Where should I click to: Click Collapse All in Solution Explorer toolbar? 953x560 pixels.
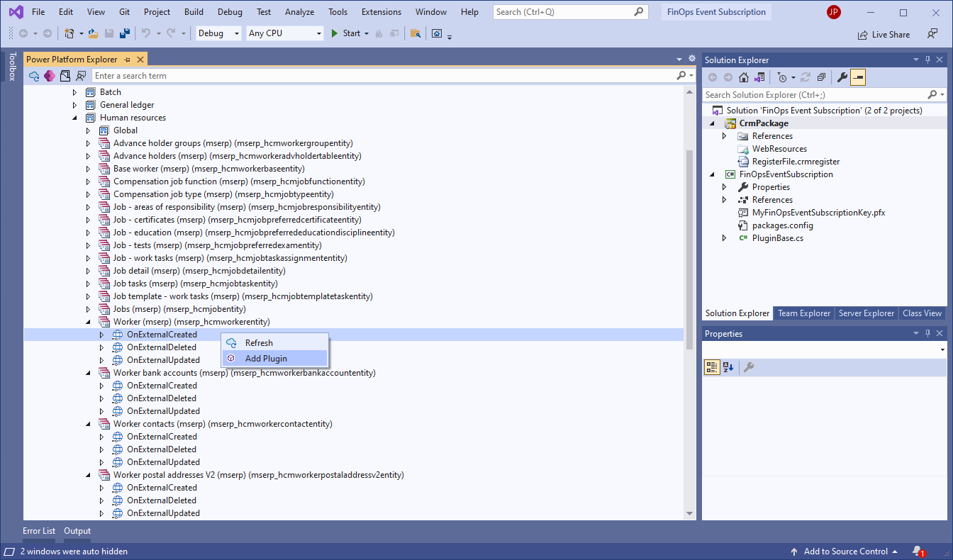pyautogui.click(x=821, y=77)
